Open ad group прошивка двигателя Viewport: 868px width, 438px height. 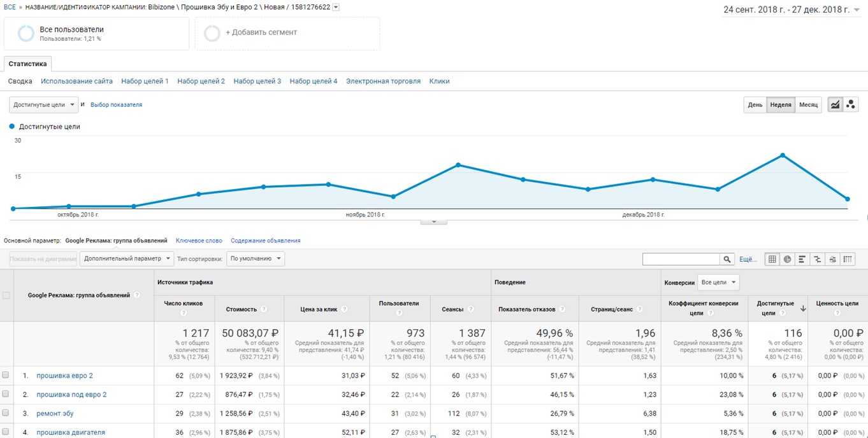click(71, 433)
